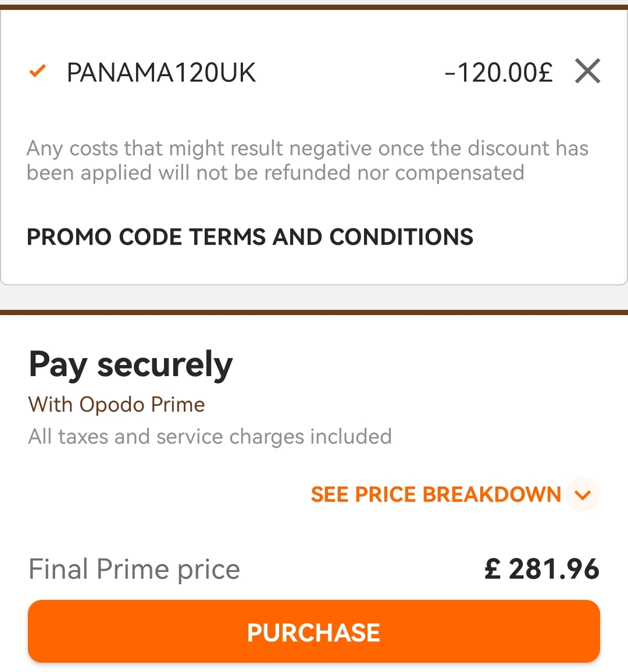Viewport: 628px width, 672px height.
Task: Expand the price breakdown chevron
Action: click(583, 495)
